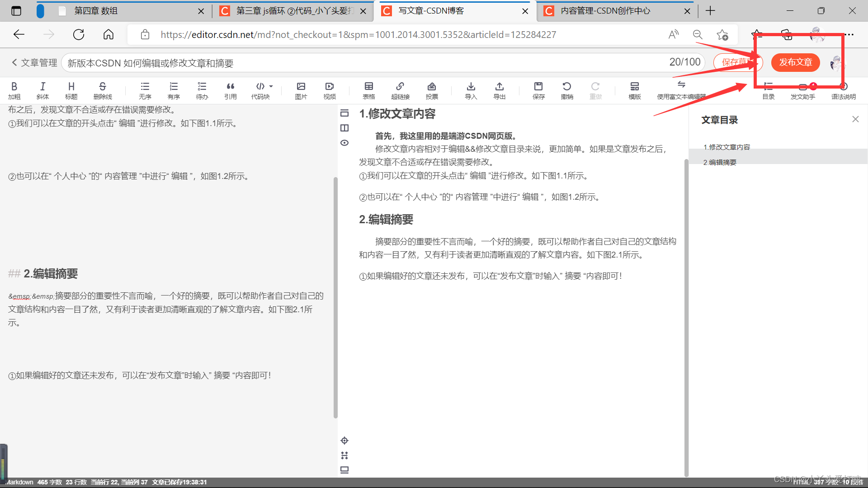Jump to 2.编辑摘要 in outline
This screenshot has width=868, height=488.
pyautogui.click(x=720, y=162)
